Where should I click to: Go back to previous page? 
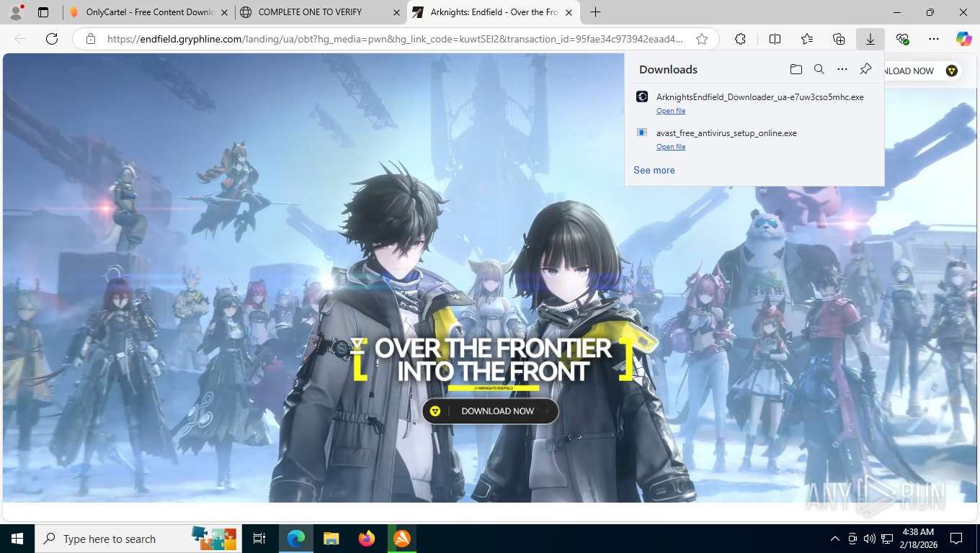tap(20, 39)
